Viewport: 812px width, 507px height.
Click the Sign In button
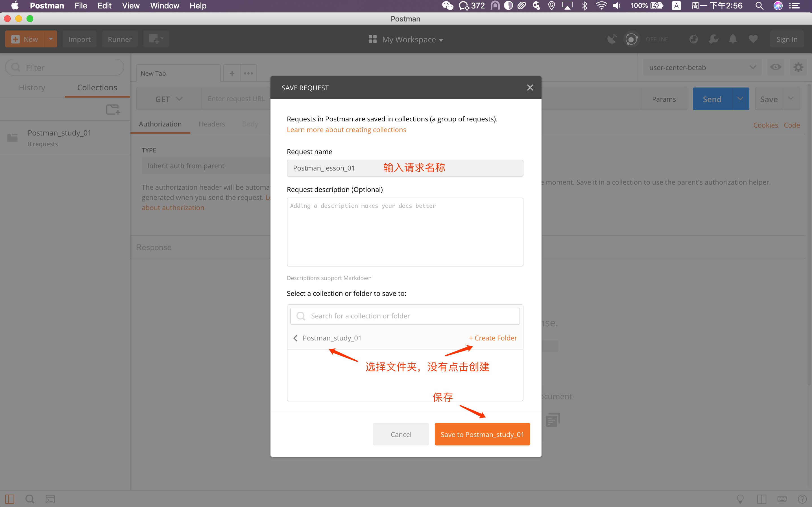pos(787,39)
